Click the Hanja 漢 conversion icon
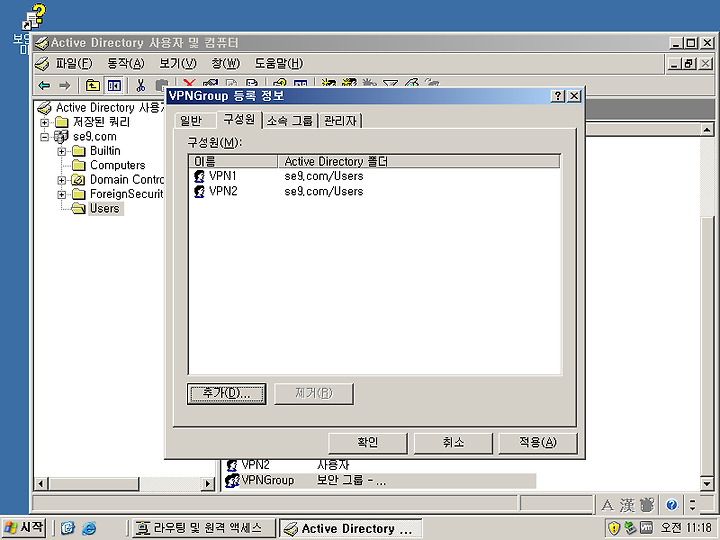The image size is (720, 540). [627, 506]
